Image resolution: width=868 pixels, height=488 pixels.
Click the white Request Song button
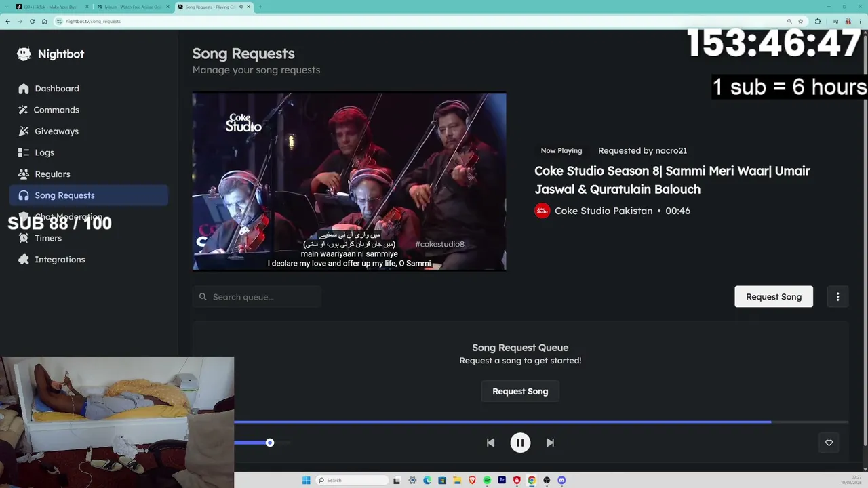click(x=774, y=296)
